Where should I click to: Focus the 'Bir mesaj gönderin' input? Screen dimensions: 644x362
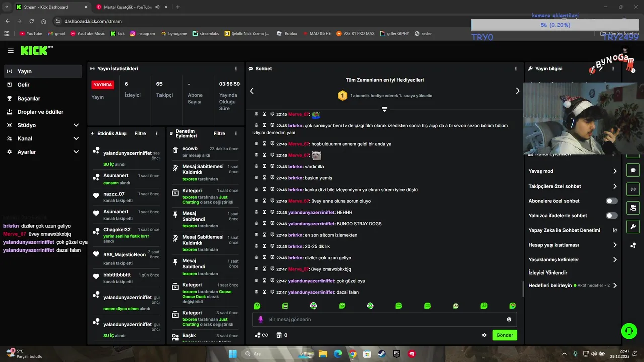pyautogui.click(x=384, y=319)
